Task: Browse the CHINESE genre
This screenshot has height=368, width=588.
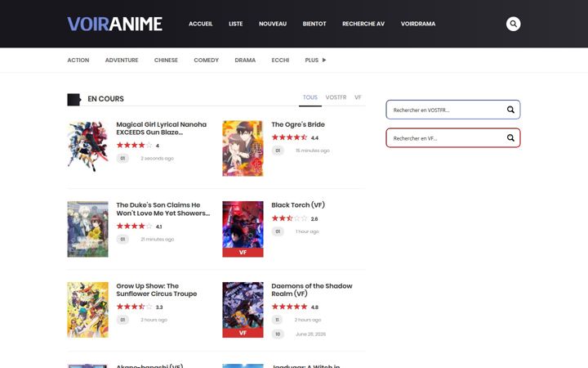Action: click(x=166, y=60)
